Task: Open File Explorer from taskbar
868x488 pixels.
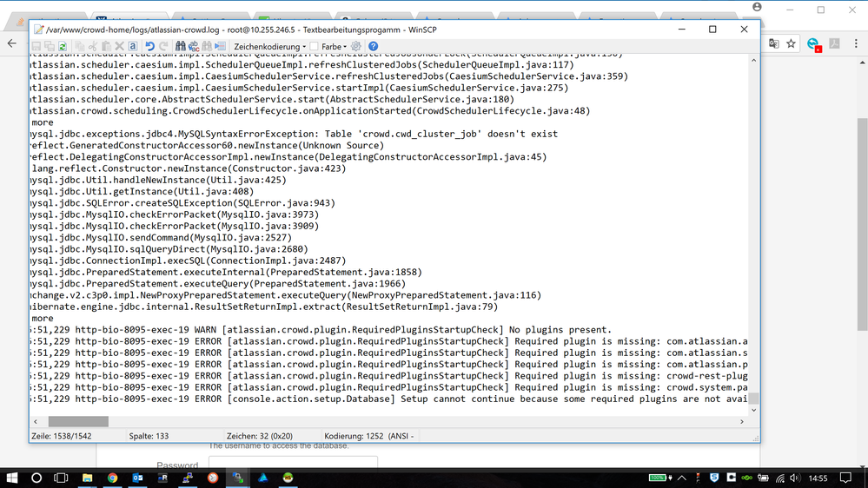Action: (87, 478)
